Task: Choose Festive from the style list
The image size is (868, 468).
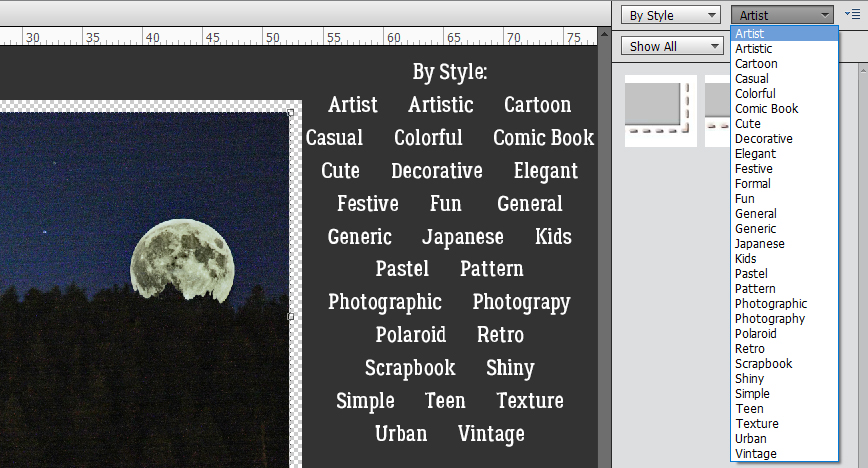Action: (x=784, y=168)
